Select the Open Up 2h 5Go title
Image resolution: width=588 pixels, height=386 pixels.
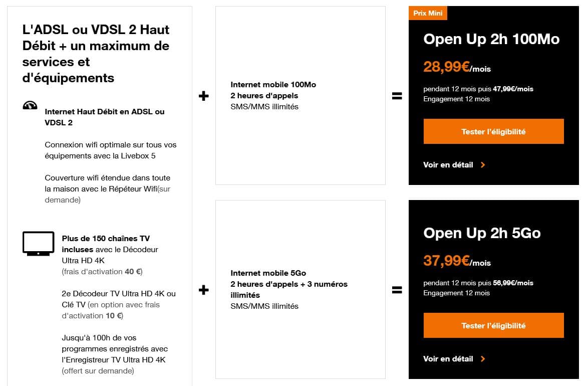[481, 233]
